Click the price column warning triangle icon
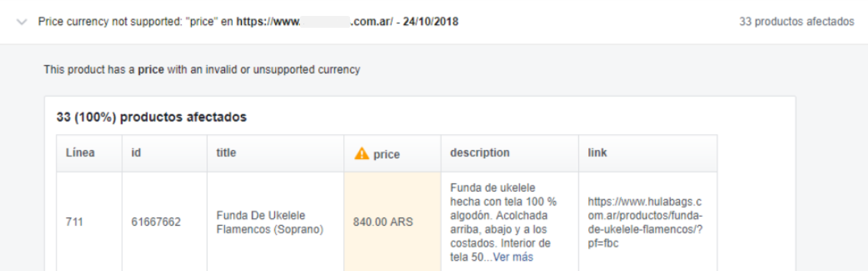The height and width of the screenshot is (271, 868). pos(362,154)
